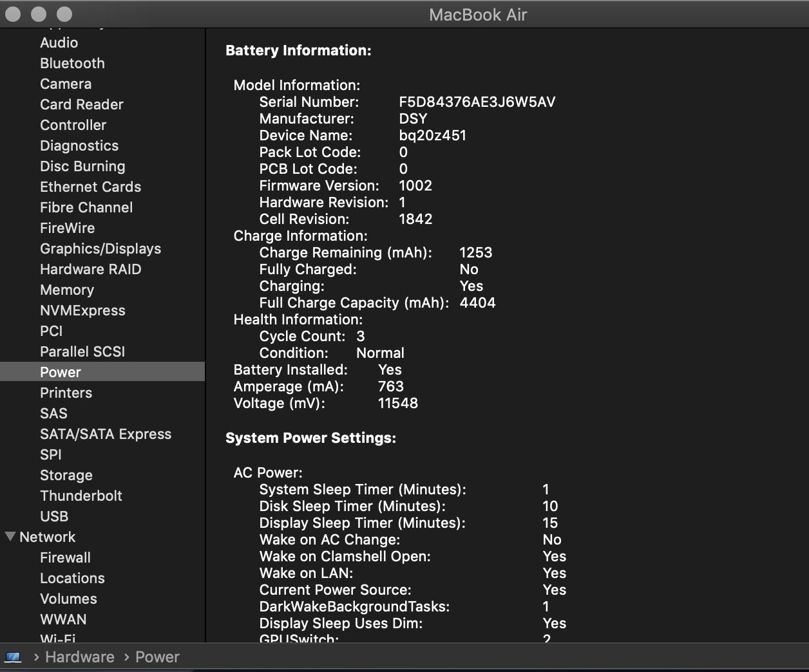
Task: Click the Manufacturer value DSY
Action: coord(413,118)
